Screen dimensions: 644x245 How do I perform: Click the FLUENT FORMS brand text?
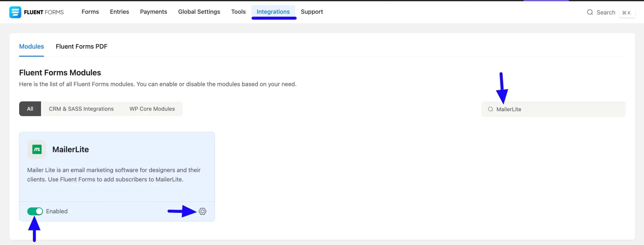pos(44,12)
